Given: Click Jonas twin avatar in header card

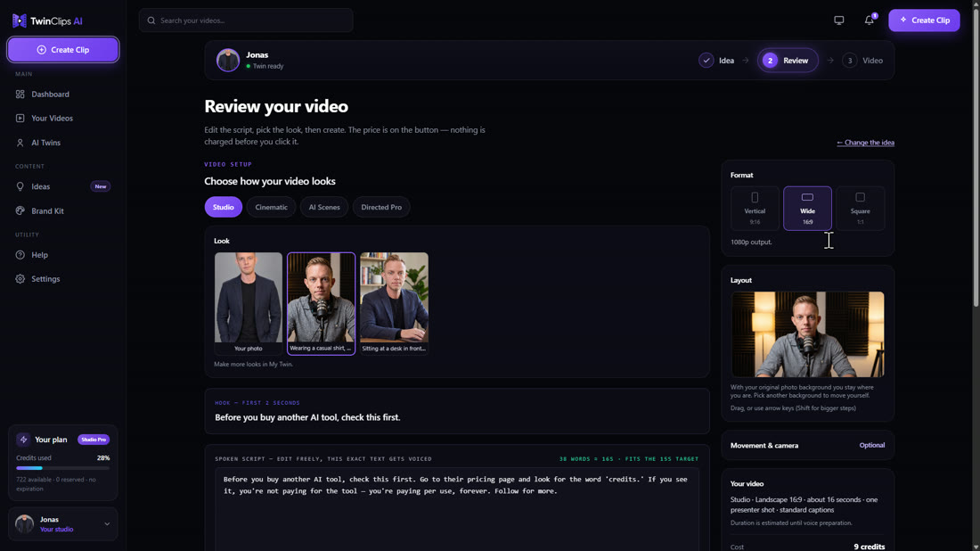Looking at the screenshot, I should (228, 61).
